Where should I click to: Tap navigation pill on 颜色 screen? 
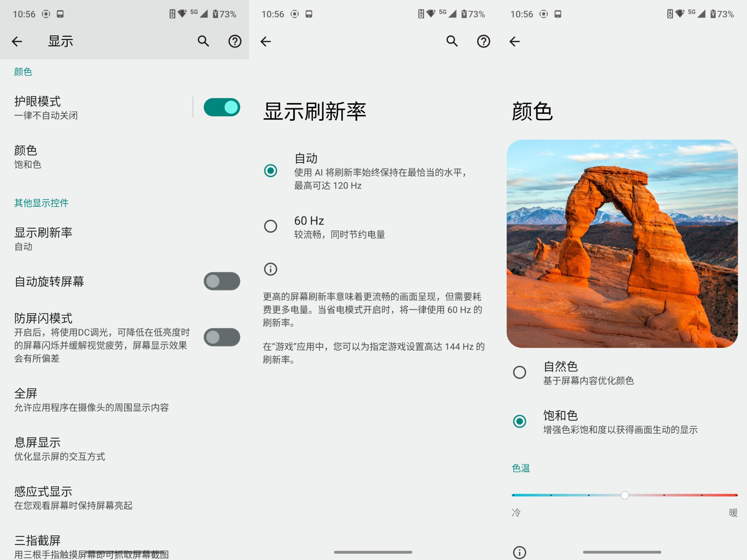coord(622,552)
